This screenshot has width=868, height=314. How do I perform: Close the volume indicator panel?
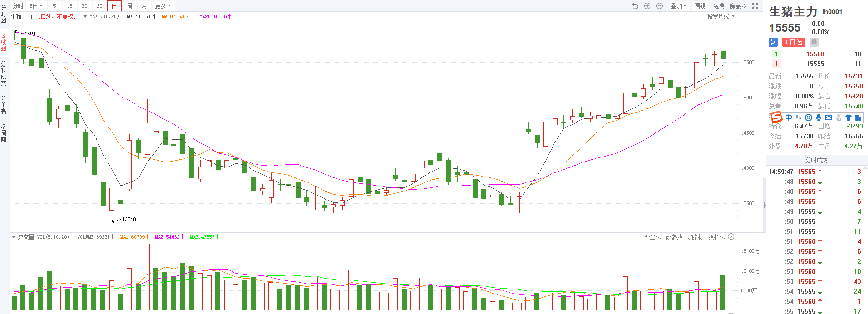731,237
